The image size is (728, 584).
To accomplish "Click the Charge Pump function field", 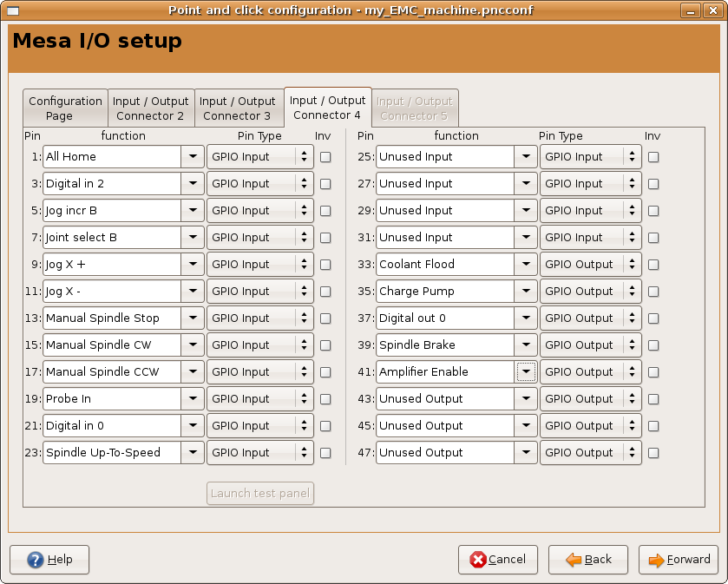I will [x=445, y=291].
